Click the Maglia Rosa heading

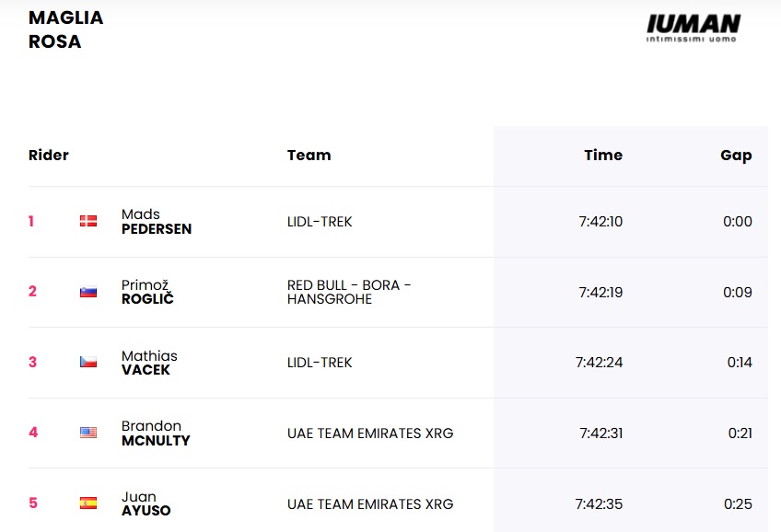tap(65, 29)
